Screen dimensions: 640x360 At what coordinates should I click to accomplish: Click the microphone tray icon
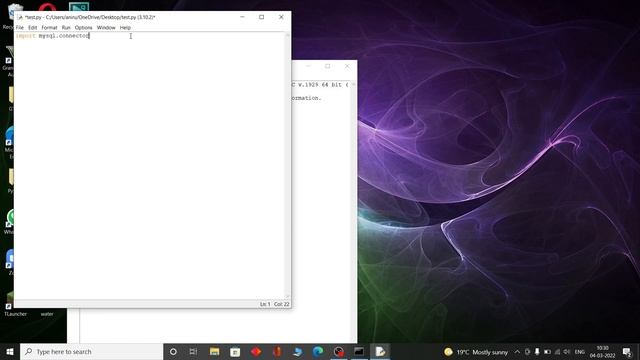(x=537, y=351)
